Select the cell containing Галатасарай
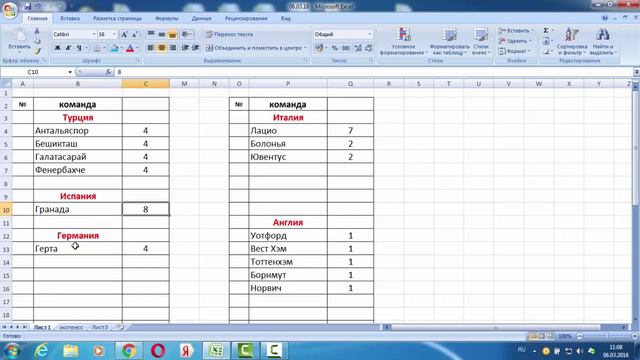The height and width of the screenshot is (360, 640). pyautogui.click(x=78, y=157)
